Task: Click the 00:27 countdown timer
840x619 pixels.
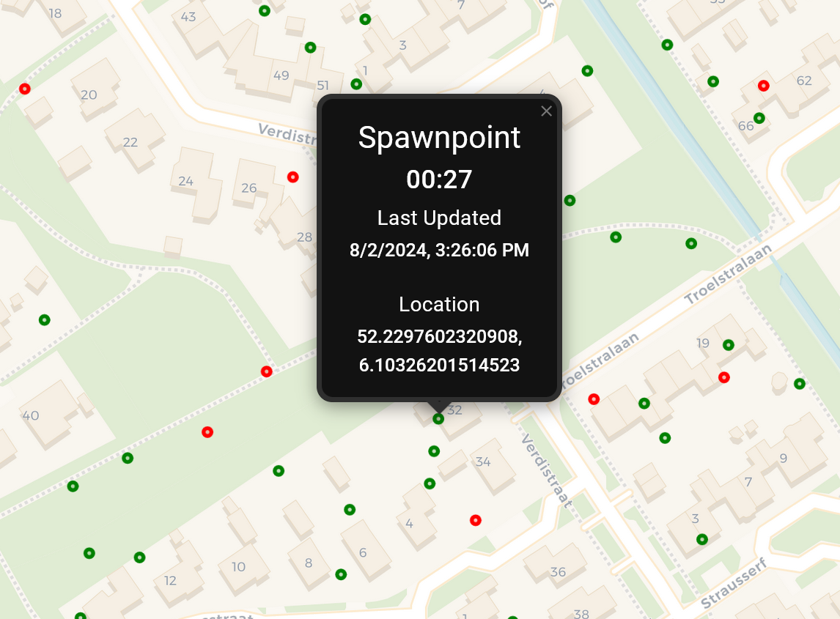Action: (440, 179)
